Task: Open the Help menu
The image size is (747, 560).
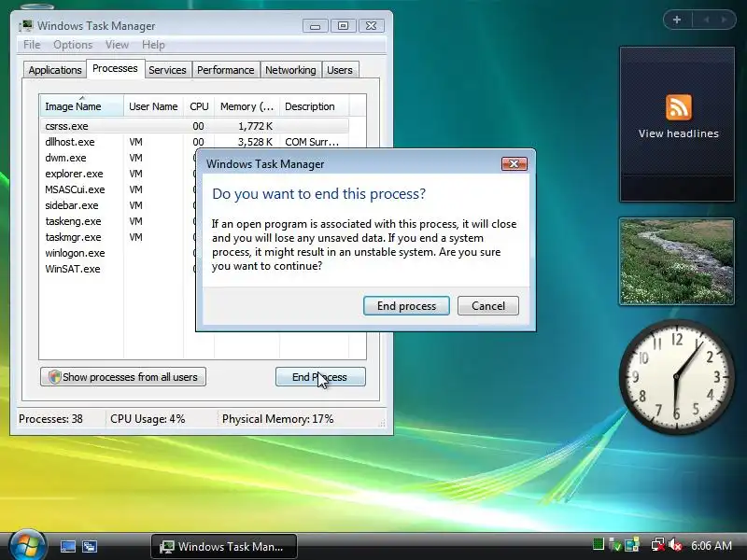Action: coord(153,45)
